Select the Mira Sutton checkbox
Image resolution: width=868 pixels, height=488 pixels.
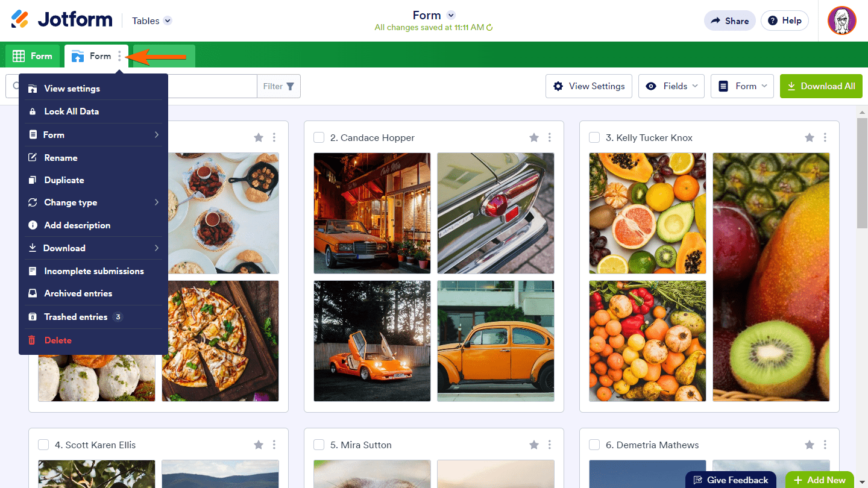319,445
